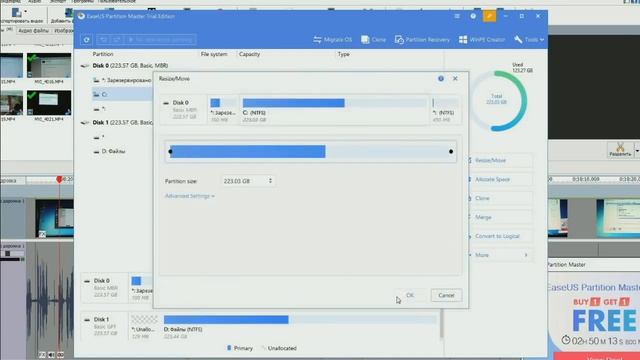Click the redo arrow in EaseUS toolbar
The width and height of the screenshot is (640, 360).
(x=116, y=40)
